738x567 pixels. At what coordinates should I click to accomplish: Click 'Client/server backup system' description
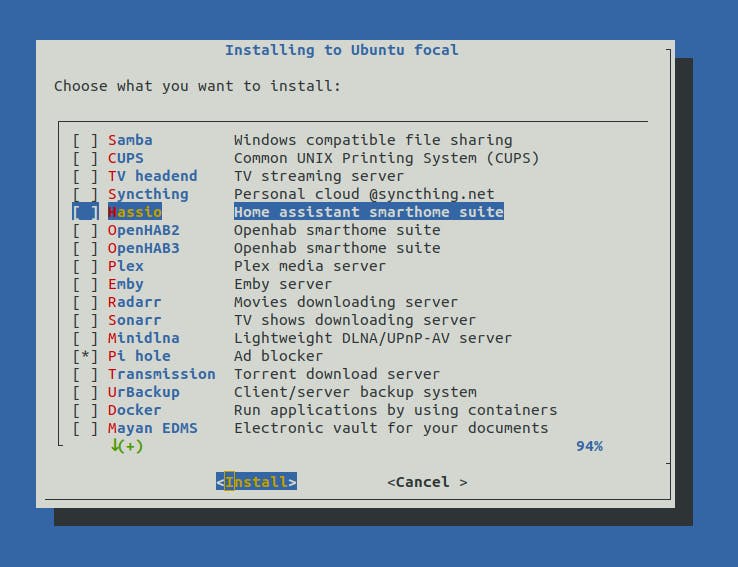(355, 392)
